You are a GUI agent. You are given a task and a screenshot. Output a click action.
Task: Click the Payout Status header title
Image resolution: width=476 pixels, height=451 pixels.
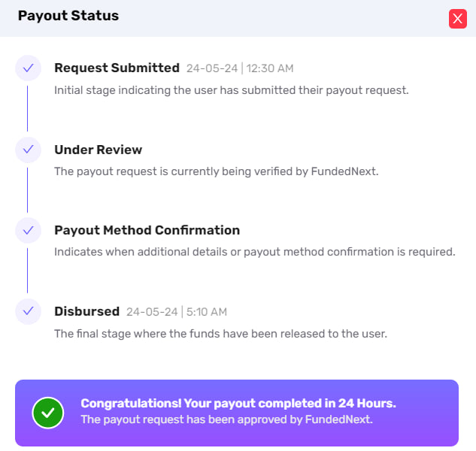point(68,16)
